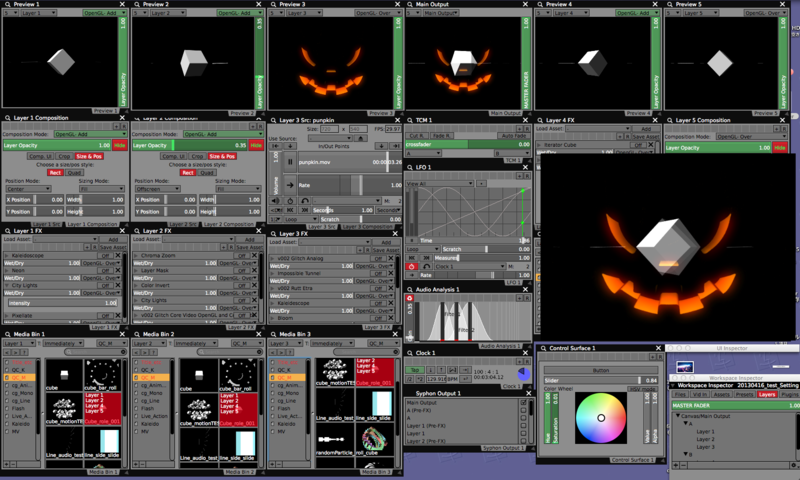
Task: Toggle the Hide button in Layer 2 Composition
Action: point(256,145)
